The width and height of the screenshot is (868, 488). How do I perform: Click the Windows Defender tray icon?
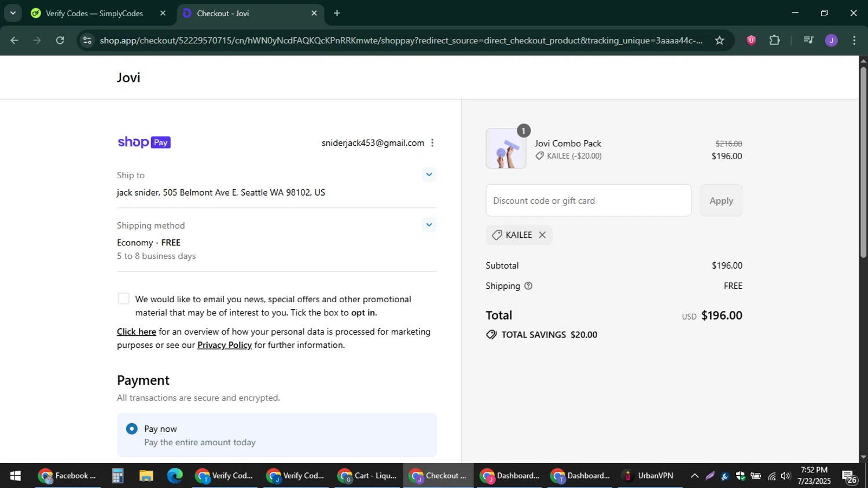pos(741,476)
